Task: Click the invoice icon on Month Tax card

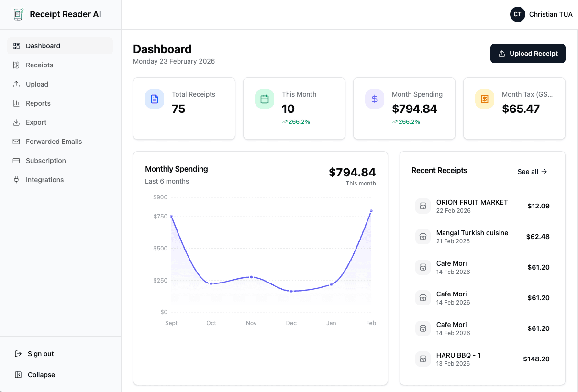Action: pos(484,99)
